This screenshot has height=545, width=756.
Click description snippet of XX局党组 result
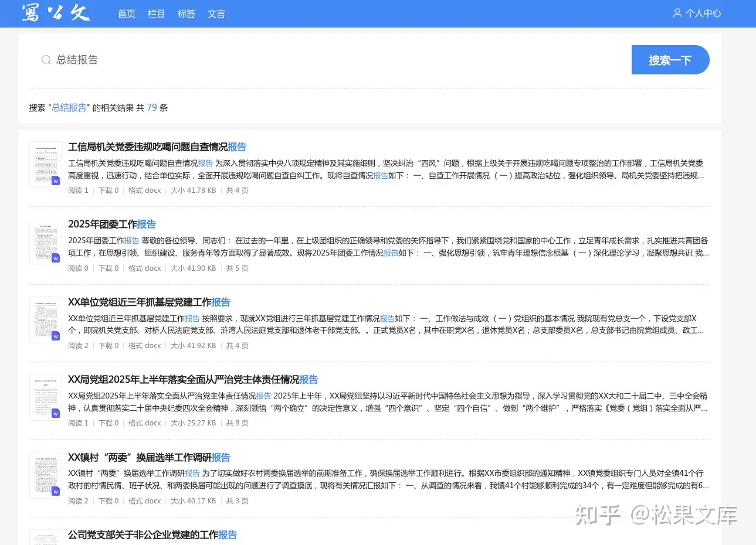tap(388, 402)
